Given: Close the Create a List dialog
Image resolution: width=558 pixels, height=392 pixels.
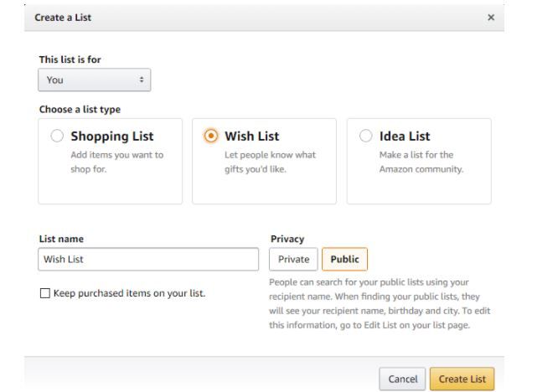Looking at the screenshot, I should point(491,18).
